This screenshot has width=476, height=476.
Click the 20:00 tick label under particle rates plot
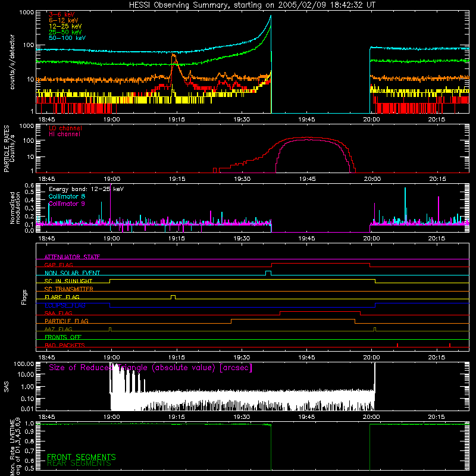372,179
